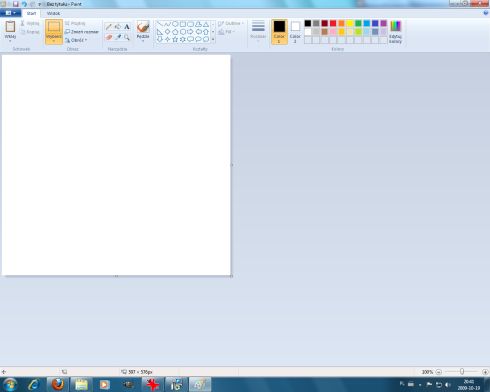
Task: Select the Fill with color bucket tool
Action: click(x=118, y=27)
